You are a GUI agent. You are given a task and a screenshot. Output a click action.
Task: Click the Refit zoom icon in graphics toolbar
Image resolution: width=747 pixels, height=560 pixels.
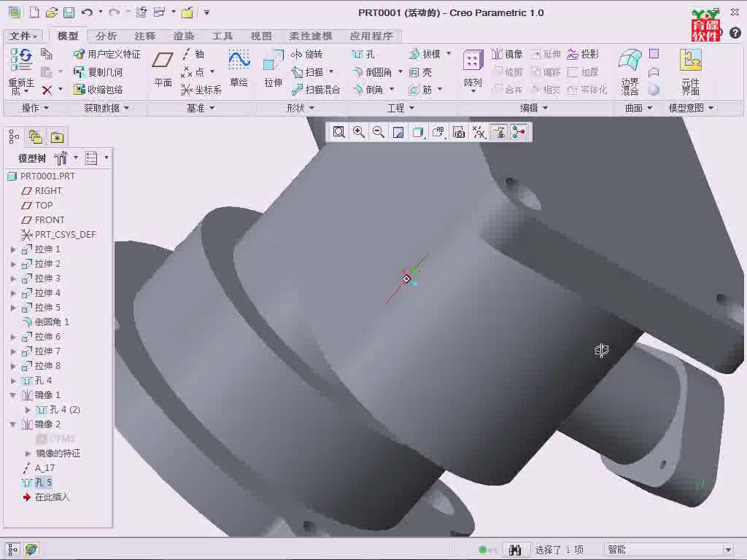tap(338, 132)
